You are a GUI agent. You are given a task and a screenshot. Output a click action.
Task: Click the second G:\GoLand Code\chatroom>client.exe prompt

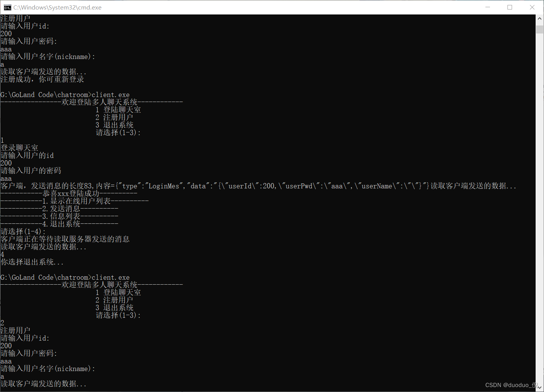65,277
